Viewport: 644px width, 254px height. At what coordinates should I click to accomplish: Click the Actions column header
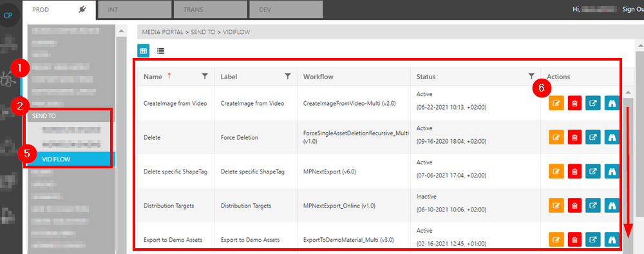pos(558,77)
